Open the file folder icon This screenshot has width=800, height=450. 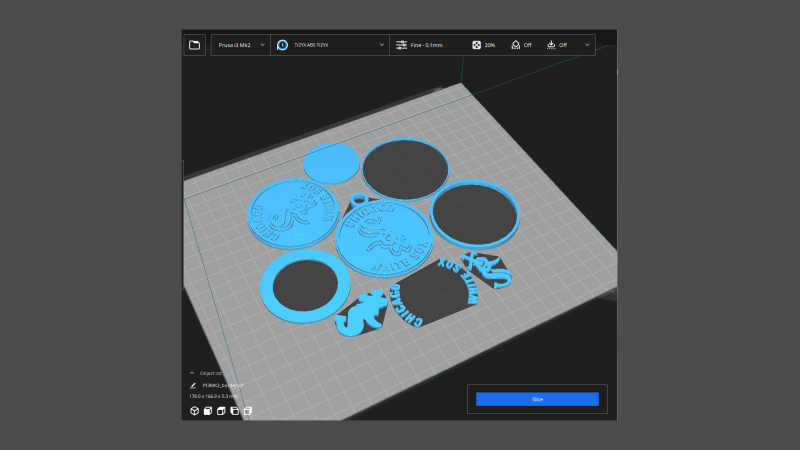pyautogui.click(x=195, y=45)
